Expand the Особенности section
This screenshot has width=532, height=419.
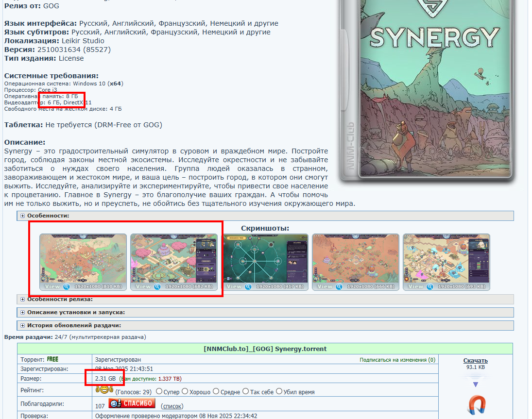tap(22, 216)
